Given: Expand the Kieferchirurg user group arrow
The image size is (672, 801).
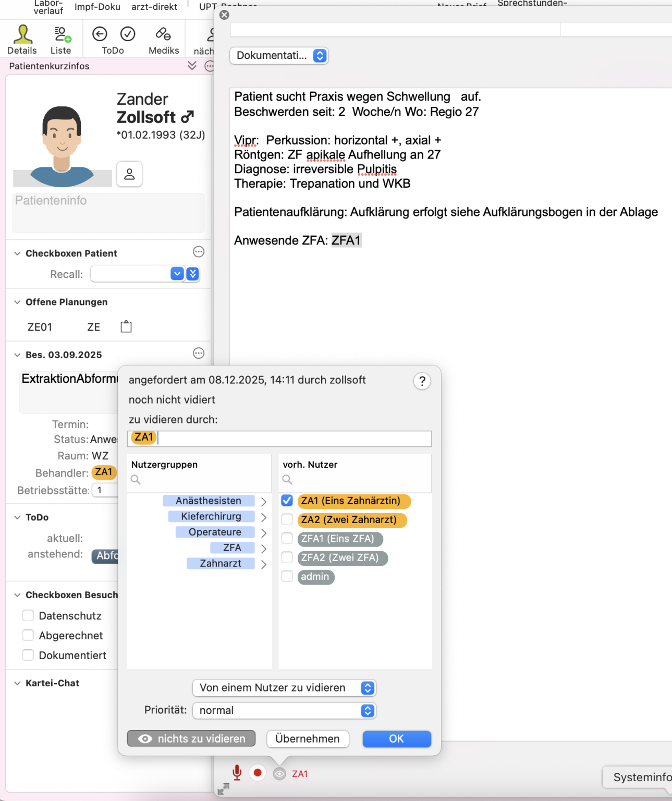Looking at the screenshot, I should coord(264,517).
